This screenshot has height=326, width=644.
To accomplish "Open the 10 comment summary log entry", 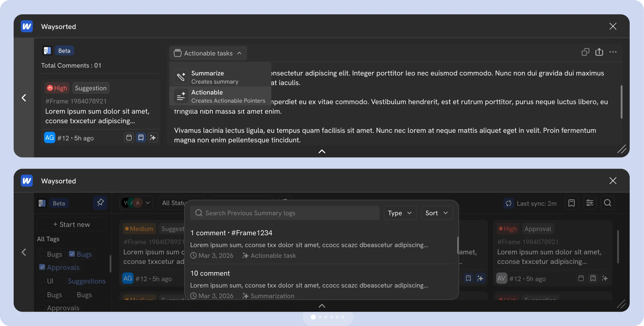I will click(321, 284).
